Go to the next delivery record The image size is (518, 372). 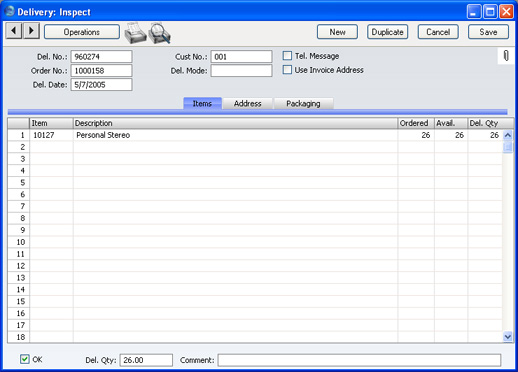(x=31, y=31)
